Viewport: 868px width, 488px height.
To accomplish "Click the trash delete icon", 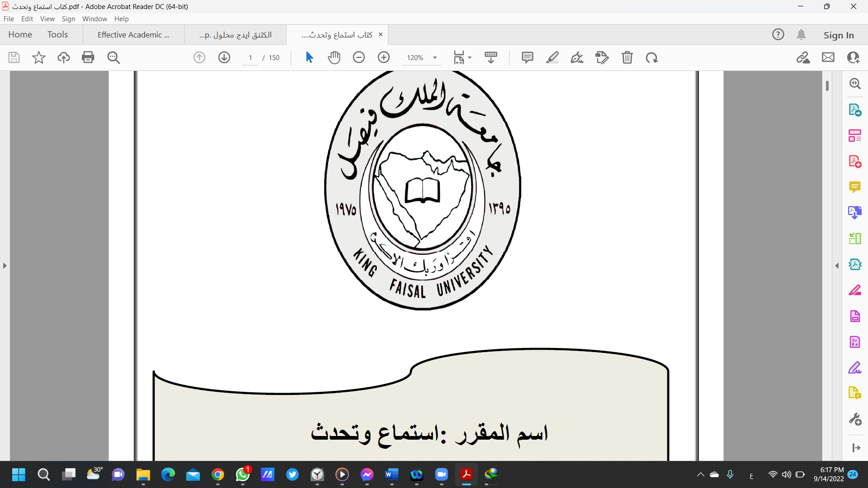I will click(627, 57).
